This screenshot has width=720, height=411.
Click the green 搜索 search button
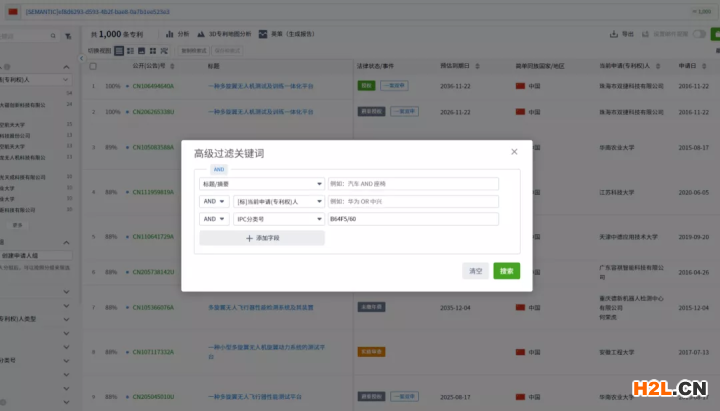(506, 271)
